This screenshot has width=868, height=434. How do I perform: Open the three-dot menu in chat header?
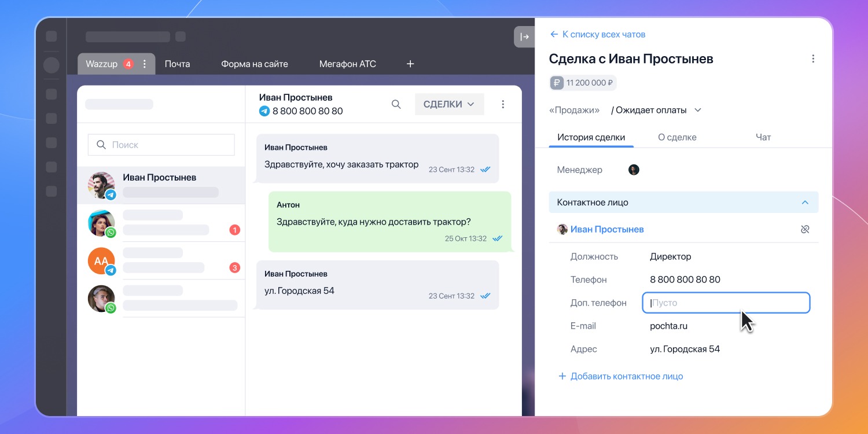point(502,104)
